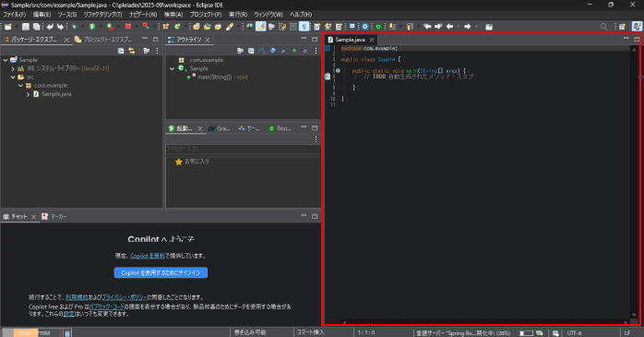Open the Outline view menu dots
This screenshot has height=337, width=644.
click(x=316, y=51)
